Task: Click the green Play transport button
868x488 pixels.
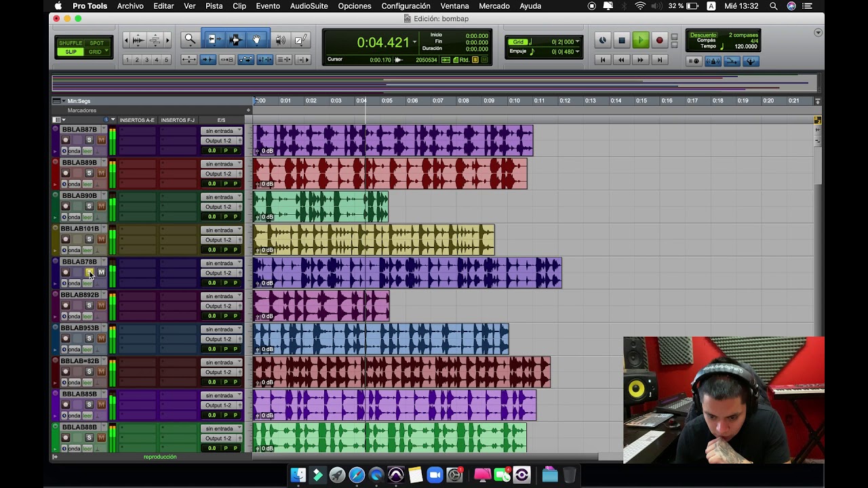Action: [x=640, y=41]
